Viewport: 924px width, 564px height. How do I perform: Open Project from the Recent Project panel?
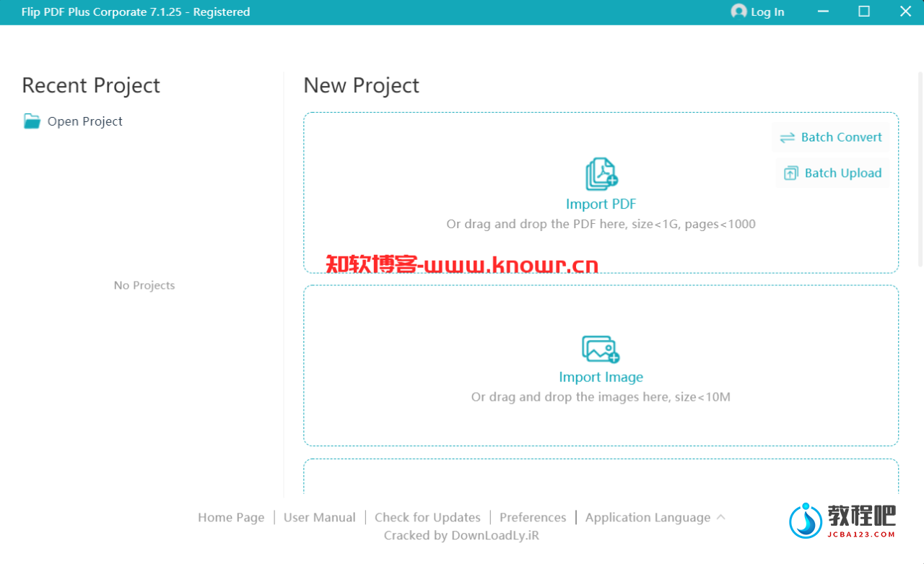(x=73, y=121)
